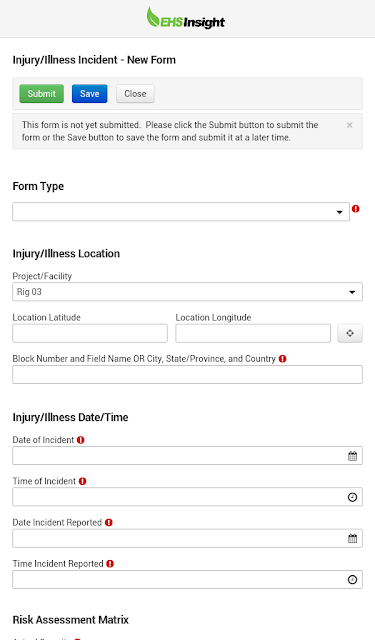375x640 pixels.
Task: Expand the Form Type dropdown
Action: (x=181, y=212)
